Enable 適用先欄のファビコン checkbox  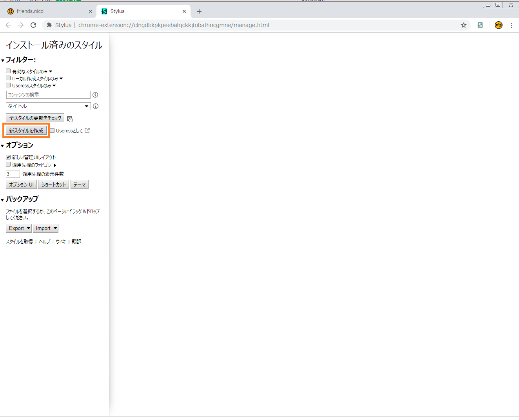8,165
